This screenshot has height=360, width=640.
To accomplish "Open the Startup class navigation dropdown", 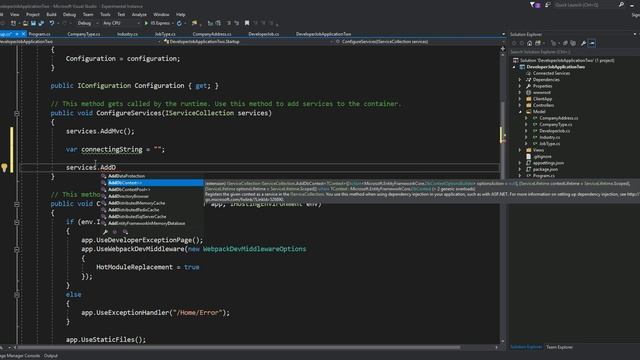I will [247, 42].
